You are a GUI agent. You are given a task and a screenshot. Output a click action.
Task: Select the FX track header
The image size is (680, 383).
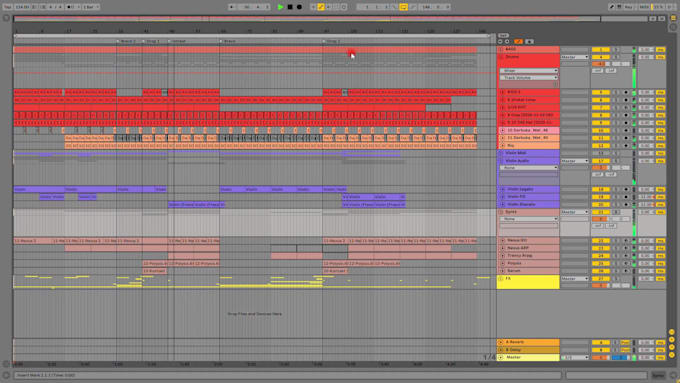[x=528, y=282]
